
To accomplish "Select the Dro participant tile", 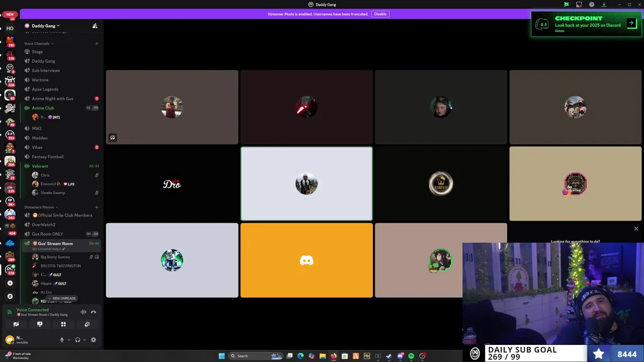I will [x=172, y=184].
